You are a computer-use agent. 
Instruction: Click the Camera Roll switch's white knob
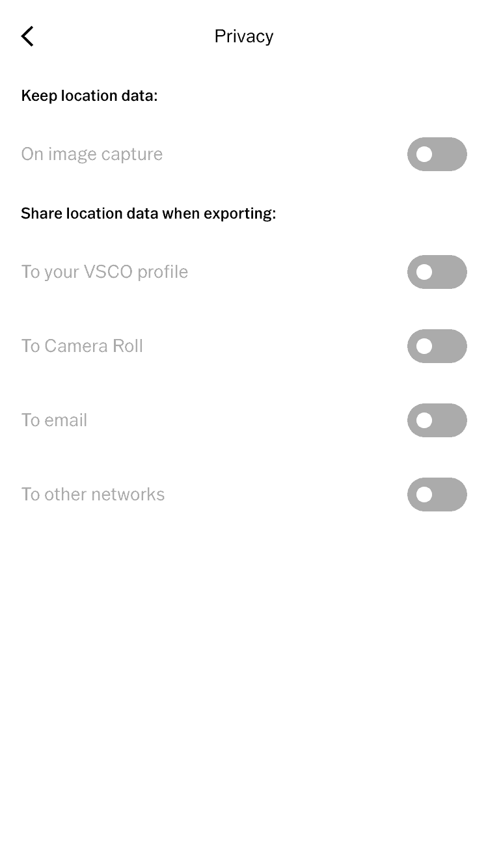tap(424, 346)
